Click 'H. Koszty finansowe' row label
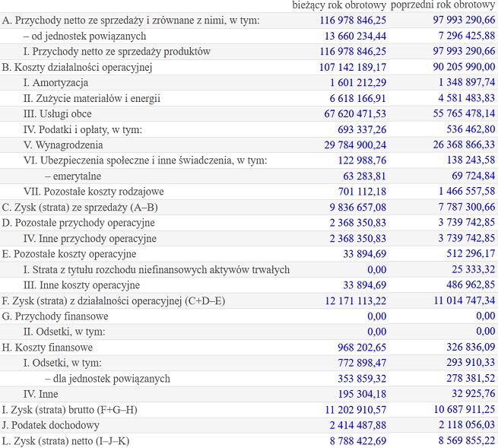Viewport: 498px width, 448px height. click(x=47, y=348)
